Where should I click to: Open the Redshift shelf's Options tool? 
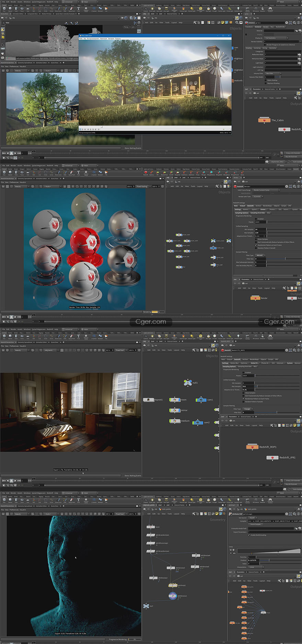(152, 173)
